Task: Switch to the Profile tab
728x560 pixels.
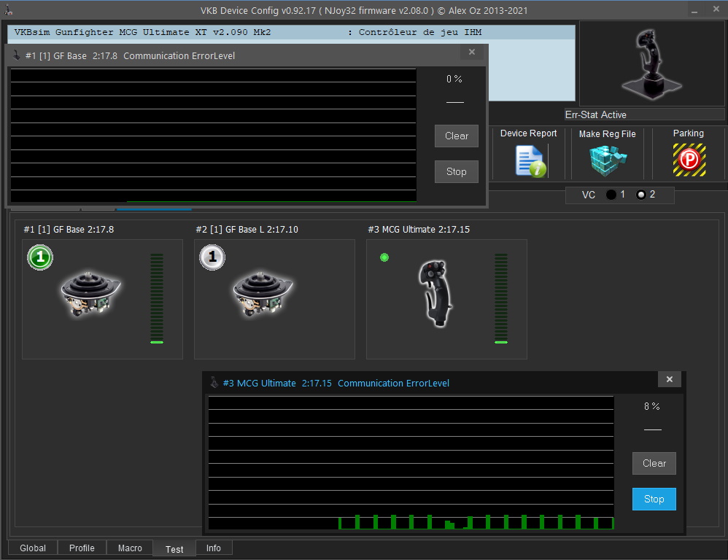Action: coord(82,548)
